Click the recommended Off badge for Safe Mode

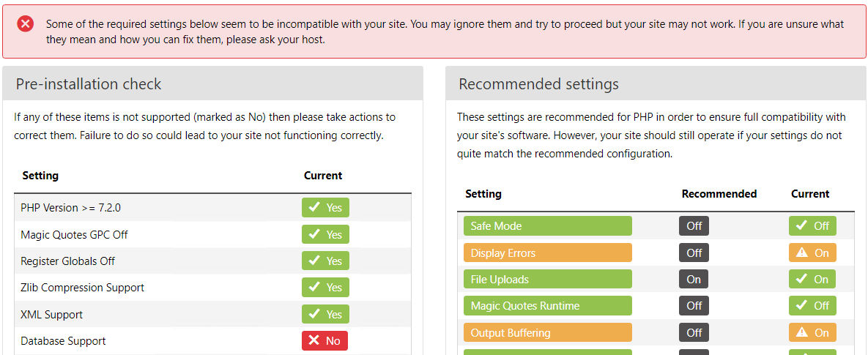point(694,225)
